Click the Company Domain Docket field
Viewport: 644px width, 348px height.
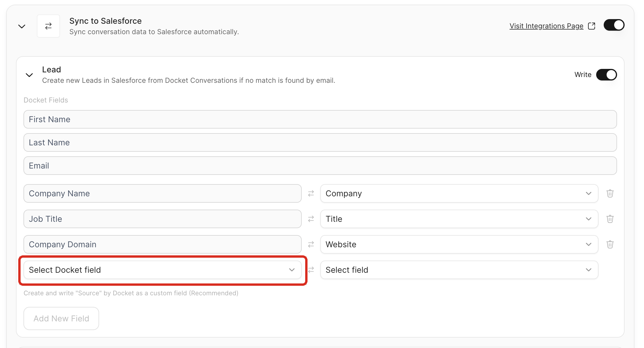[x=162, y=244]
